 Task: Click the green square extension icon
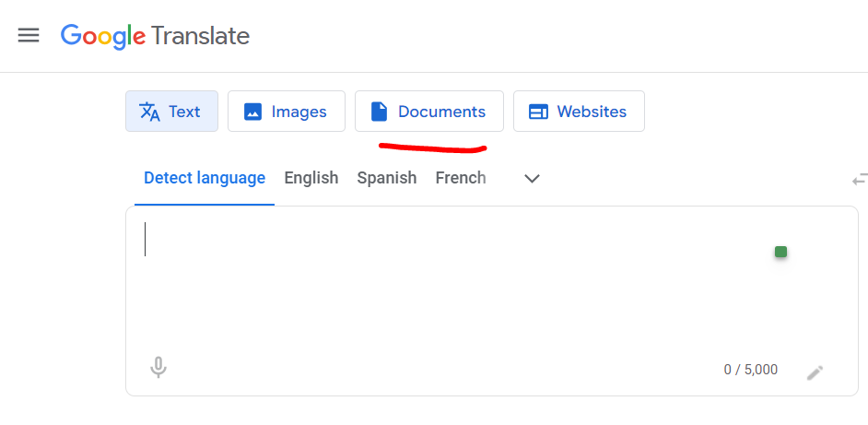point(780,252)
